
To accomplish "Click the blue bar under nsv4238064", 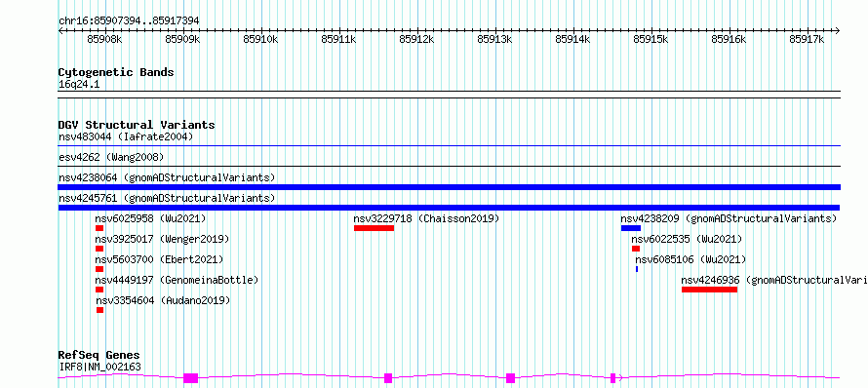I will [449, 187].
